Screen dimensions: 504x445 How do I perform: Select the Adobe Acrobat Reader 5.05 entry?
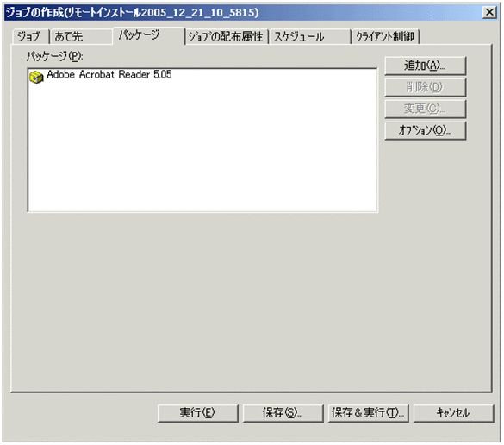pyautogui.click(x=109, y=75)
